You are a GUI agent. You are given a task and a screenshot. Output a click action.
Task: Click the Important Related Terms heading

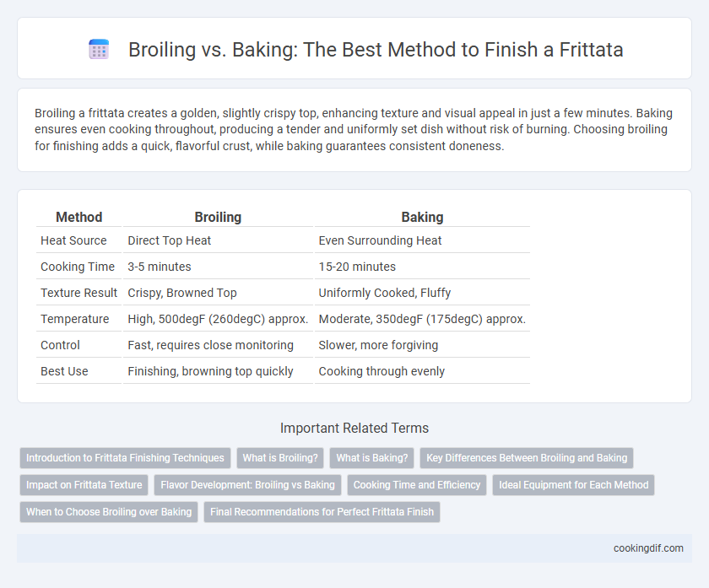coord(354,428)
